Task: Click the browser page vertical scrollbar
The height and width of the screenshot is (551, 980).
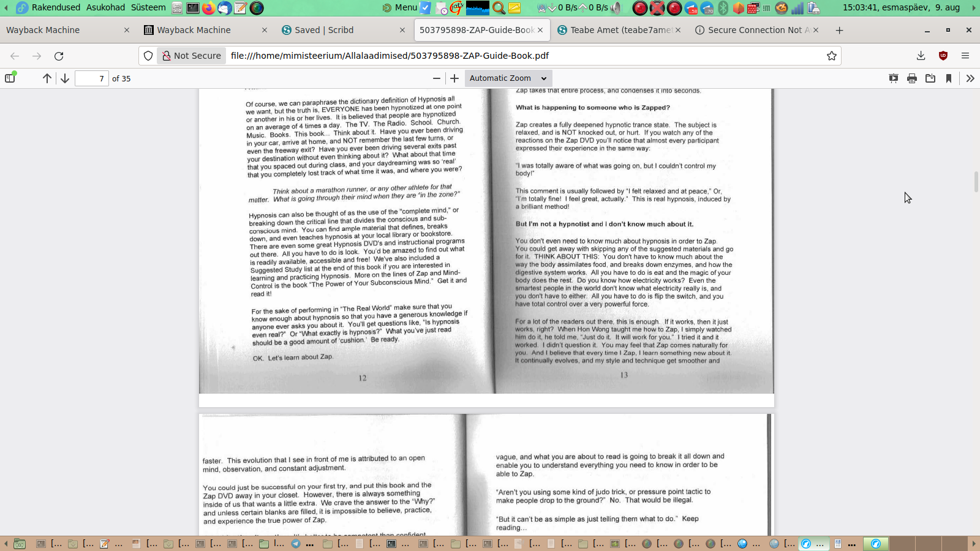Action: click(x=976, y=182)
